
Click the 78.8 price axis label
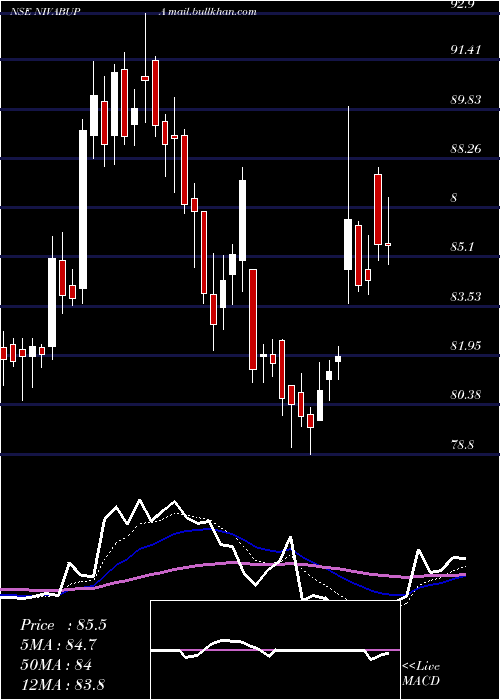(x=462, y=445)
